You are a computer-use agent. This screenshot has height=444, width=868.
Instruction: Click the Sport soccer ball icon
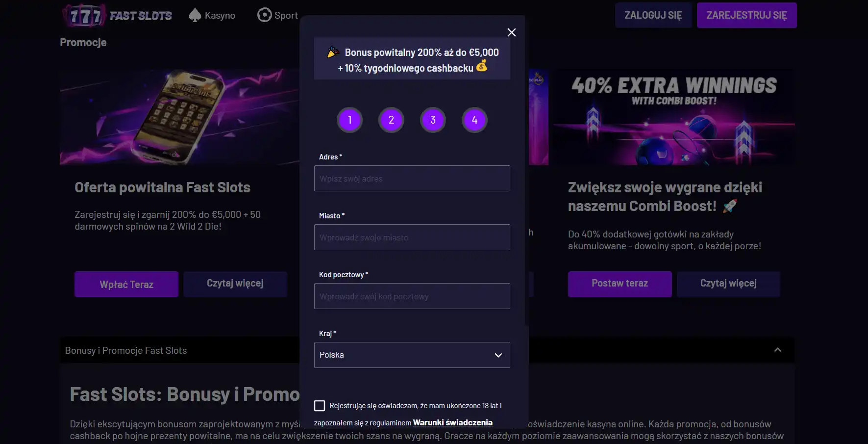264,15
